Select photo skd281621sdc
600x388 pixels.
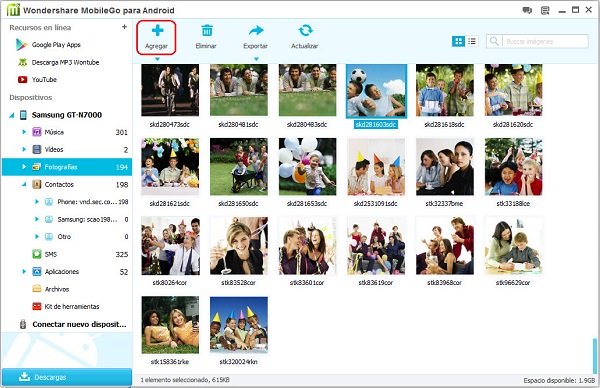coord(170,167)
